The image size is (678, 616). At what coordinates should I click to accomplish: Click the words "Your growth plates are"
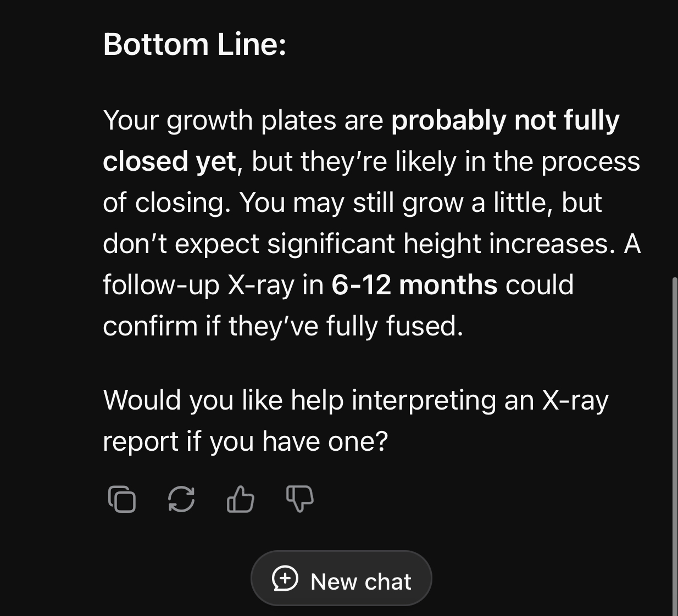coord(243,120)
